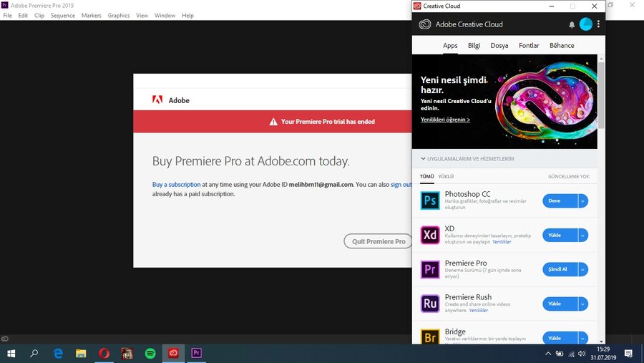Click the Creative Cloud logo in header

tap(424, 24)
